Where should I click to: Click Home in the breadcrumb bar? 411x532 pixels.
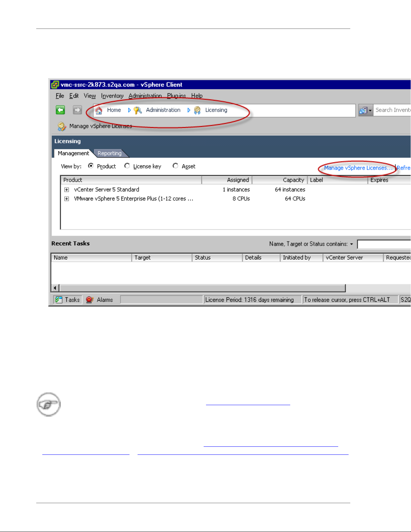pyautogui.click(x=114, y=110)
